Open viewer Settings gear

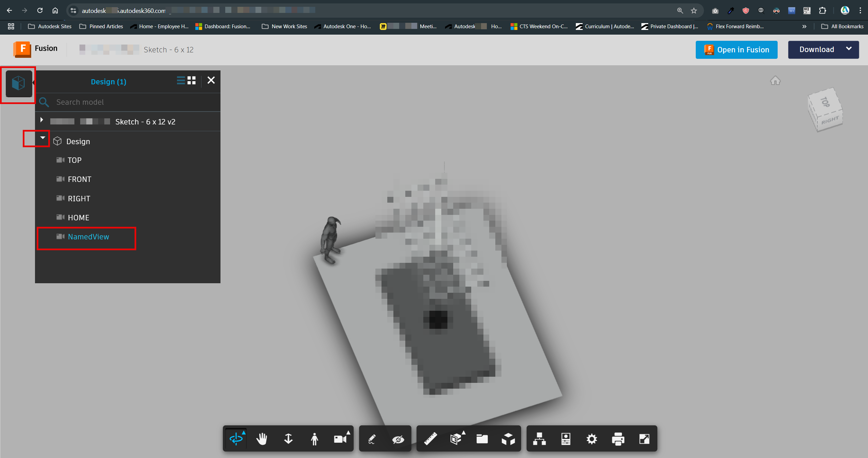point(591,439)
